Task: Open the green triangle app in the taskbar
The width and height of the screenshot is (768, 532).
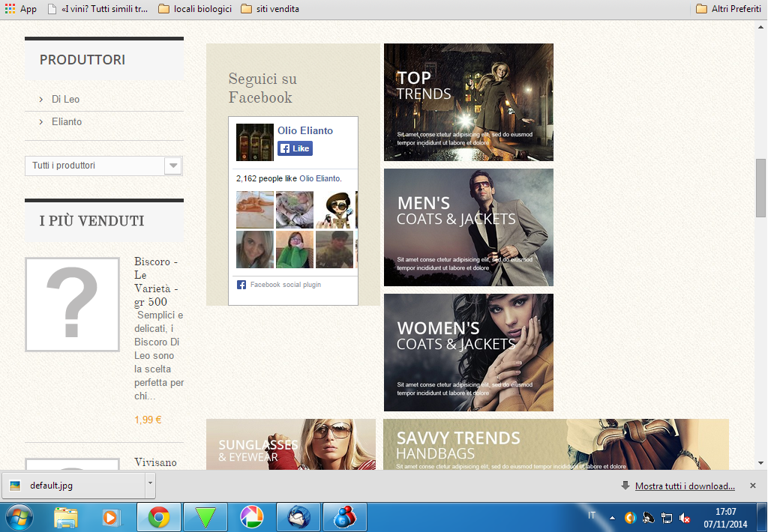Action: click(205, 517)
